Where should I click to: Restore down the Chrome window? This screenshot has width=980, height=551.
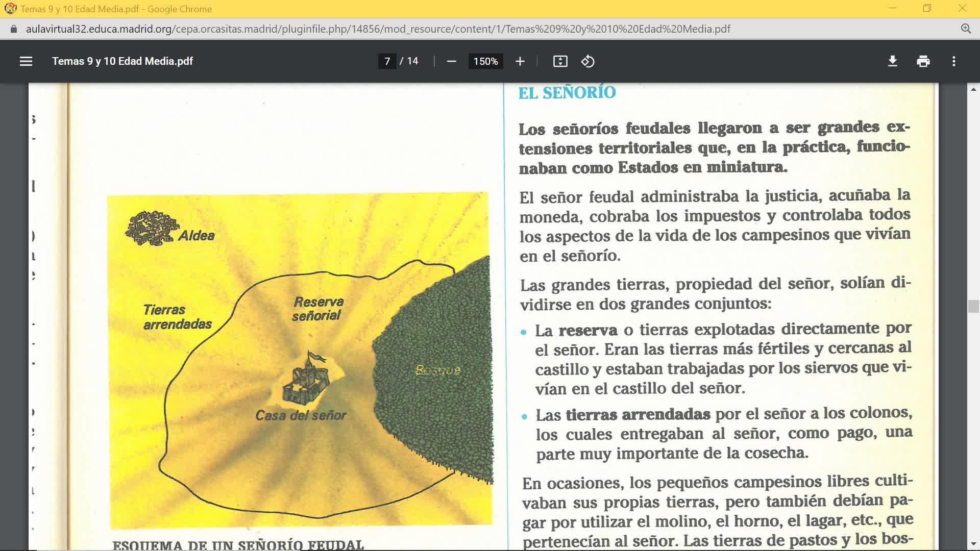pos(927,9)
